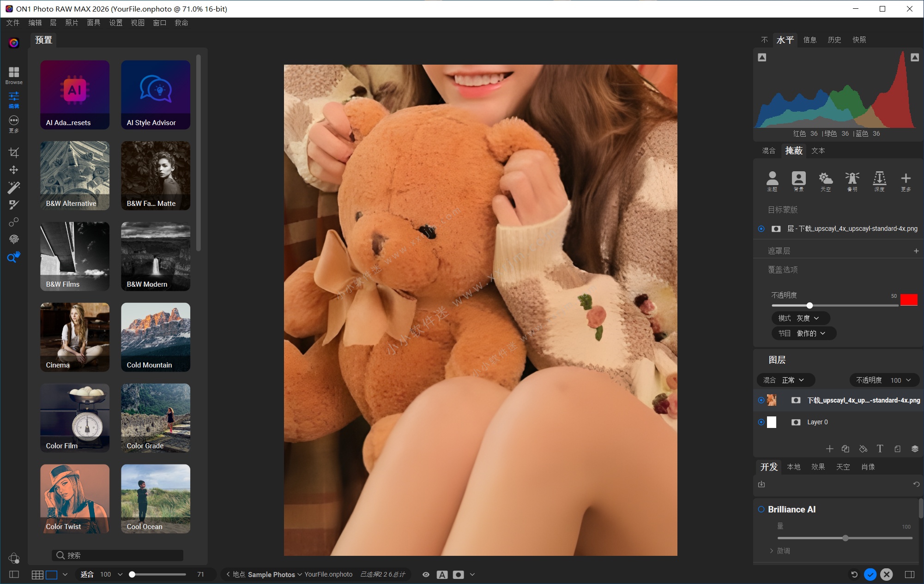Hide the Layer 0 visibility toggle
Viewport: 924px width, 584px height.
pyautogui.click(x=761, y=422)
